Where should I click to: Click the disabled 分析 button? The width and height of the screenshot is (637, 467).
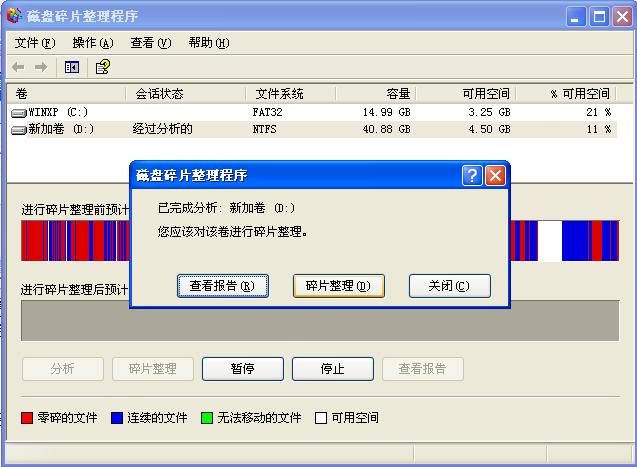coord(63,369)
